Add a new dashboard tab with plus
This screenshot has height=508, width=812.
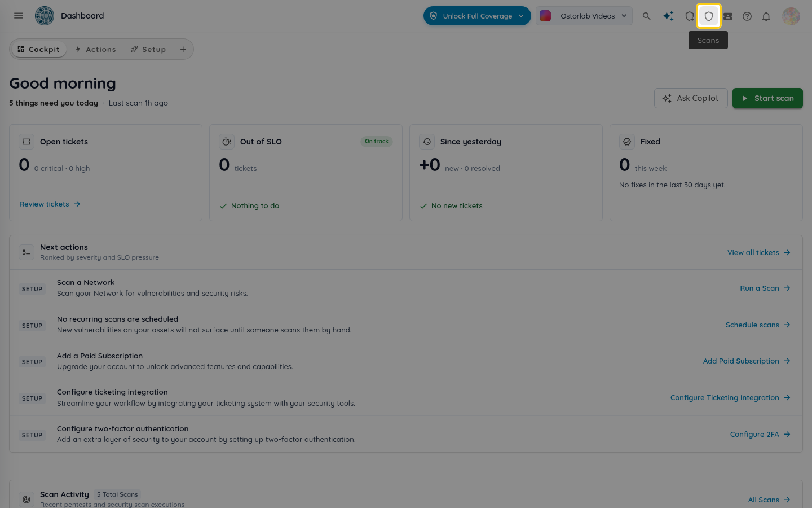tap(183, 50)
